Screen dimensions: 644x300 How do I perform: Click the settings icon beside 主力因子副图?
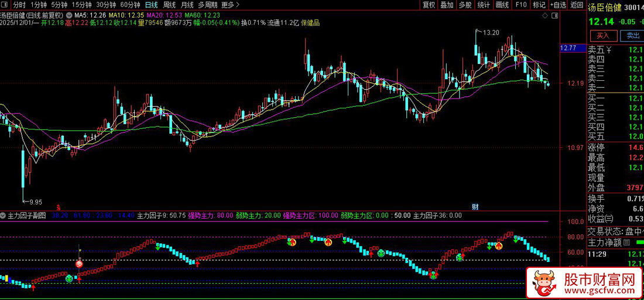pos(4,216)
